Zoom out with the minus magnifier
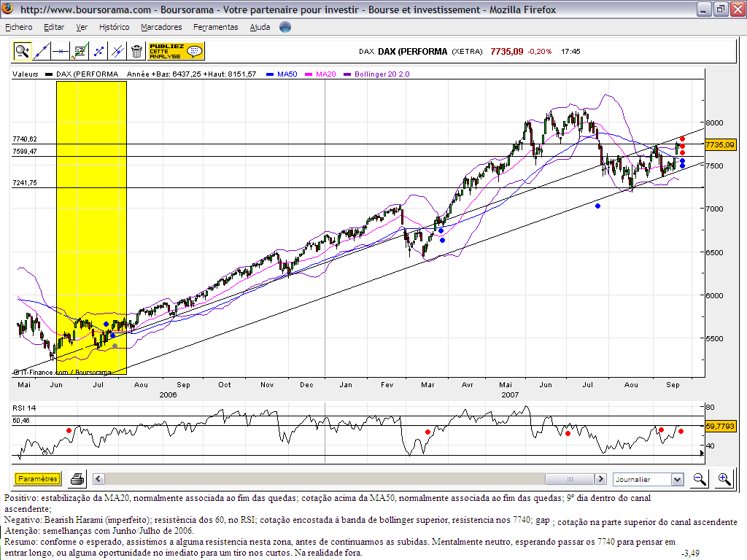 (x=700, y=479)
